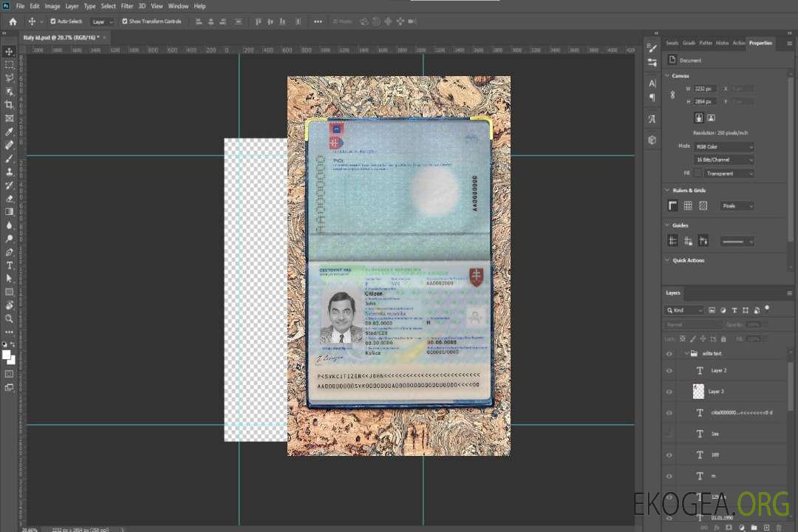798x532 pixels.
Task: Open the 16 Bits/Channel dropdown
Action: click(x=724, y=160)
